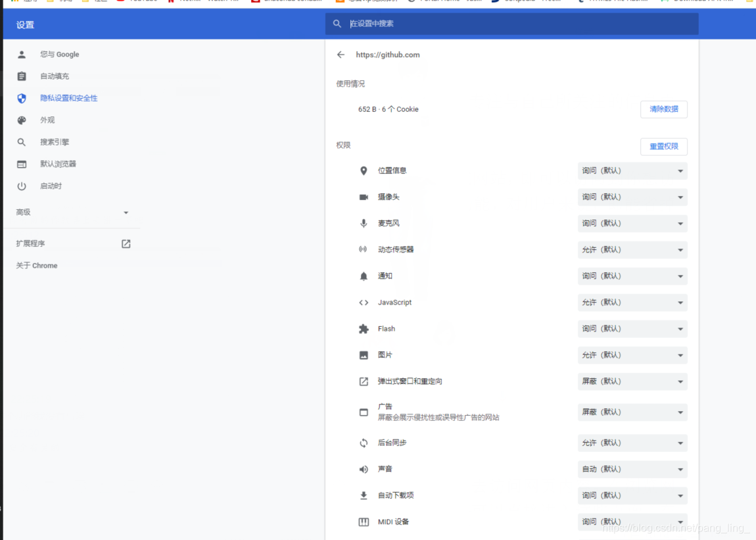Viewport: 756px width, 540px height.
Task: Click the clipboard icon for 自动填充
Action: click(22, 76)
